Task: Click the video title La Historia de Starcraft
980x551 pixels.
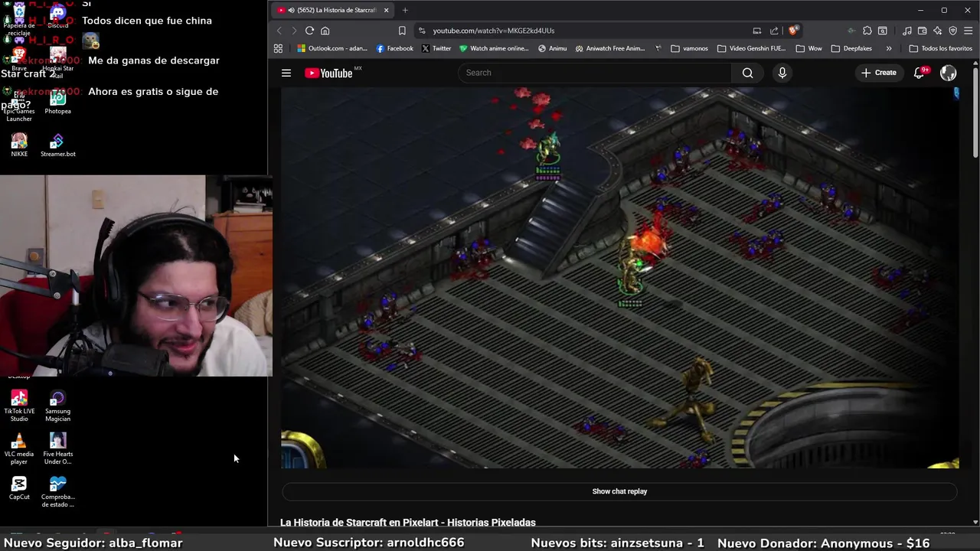Action: [x=407, y=522]
